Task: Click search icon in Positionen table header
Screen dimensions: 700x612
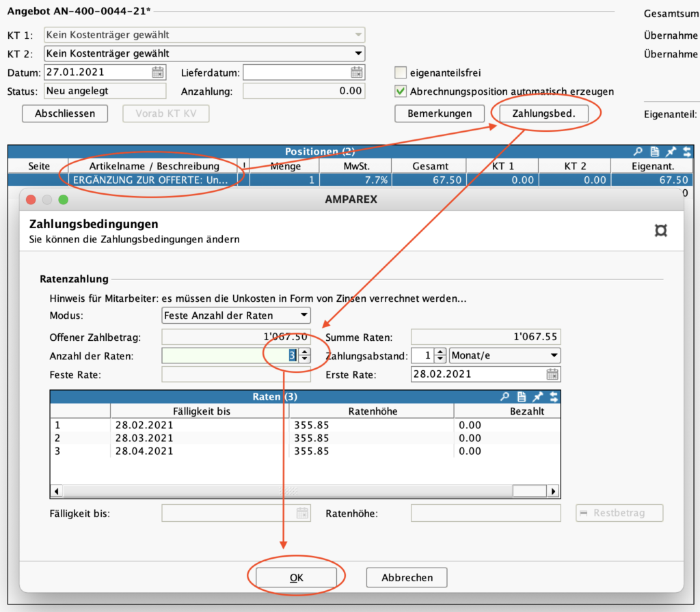Action: (x=638, y=152)
